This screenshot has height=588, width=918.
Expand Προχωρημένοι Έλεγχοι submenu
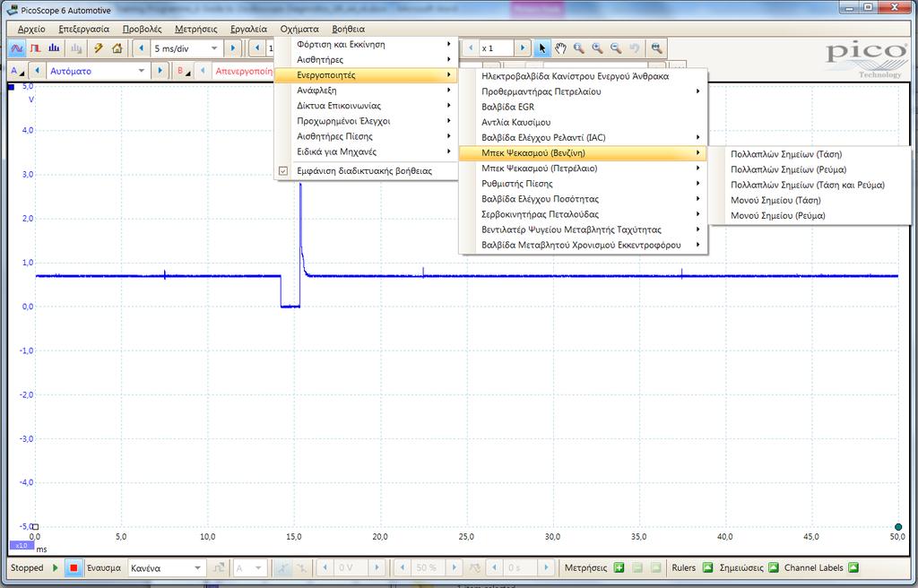tap(366, 121)
